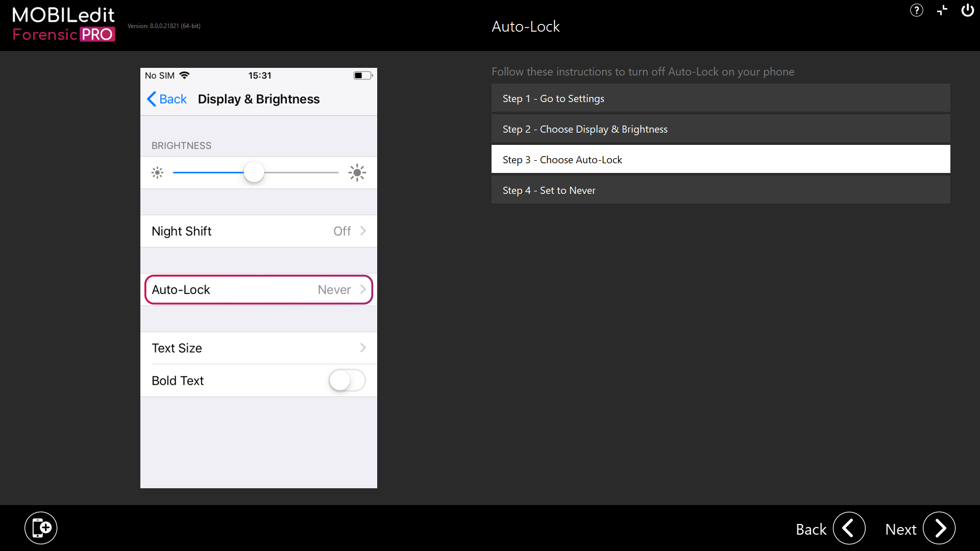Click the Next text label button
The image size is (980, 551).
tap(900, 530)
